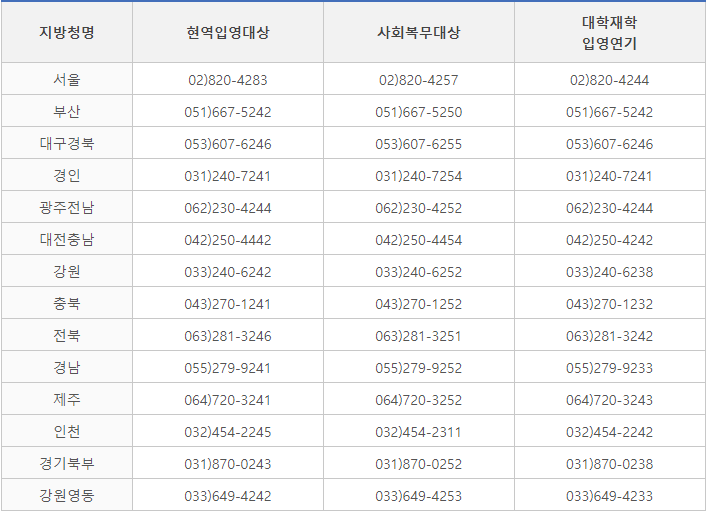The width and height of the screenshot is (707, 511).
Task: Click phone number 02)820-4283
Action: 228,80
